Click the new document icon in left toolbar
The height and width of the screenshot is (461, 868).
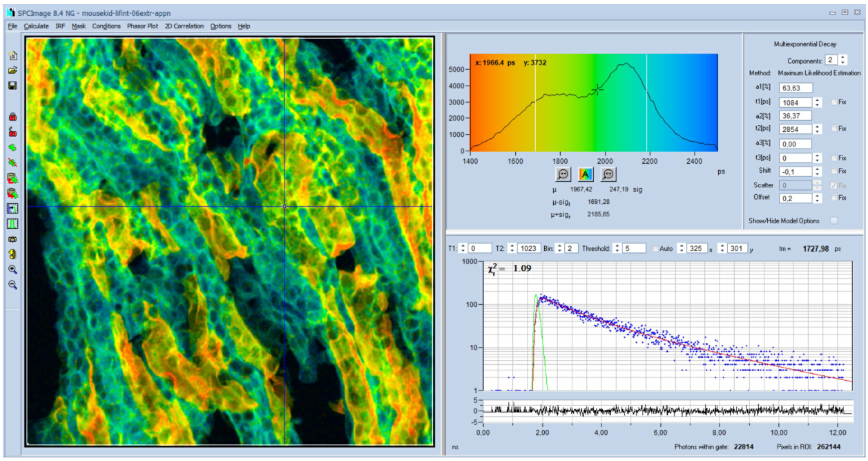click(x=12, y=56)
